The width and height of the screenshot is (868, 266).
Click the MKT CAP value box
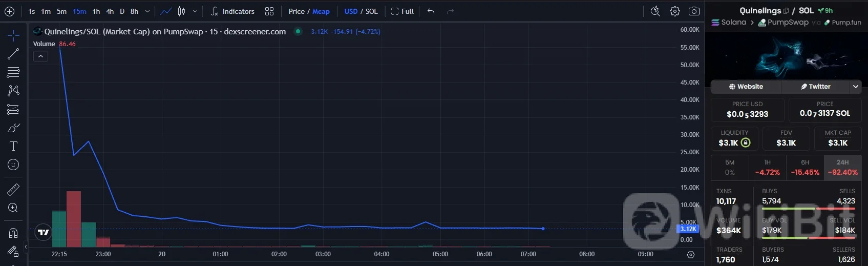click(838, 138)
